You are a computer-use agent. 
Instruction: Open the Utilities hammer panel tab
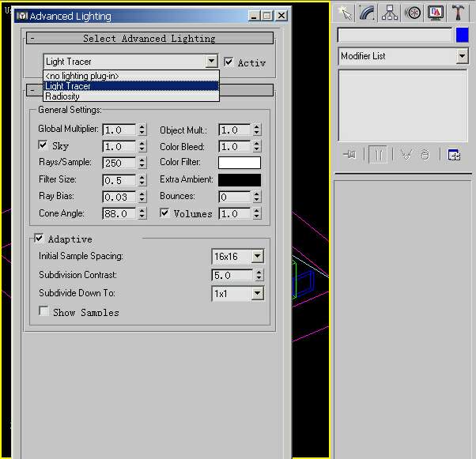[x=458, y=13]
